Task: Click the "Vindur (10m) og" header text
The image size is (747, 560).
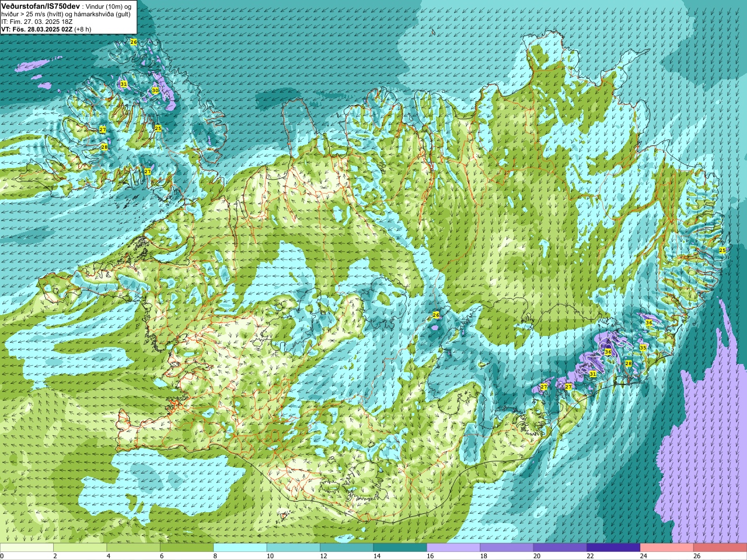Action: pos(109,6)
